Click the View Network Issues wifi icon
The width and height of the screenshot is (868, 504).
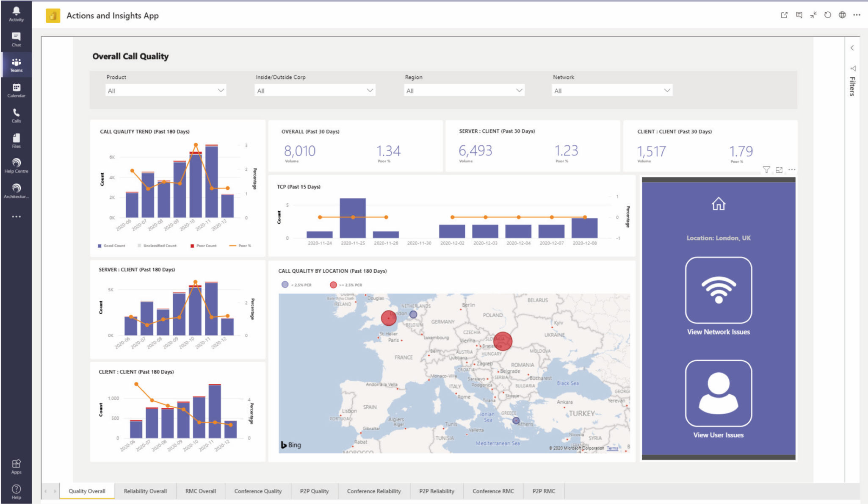[x=718, y=290]
